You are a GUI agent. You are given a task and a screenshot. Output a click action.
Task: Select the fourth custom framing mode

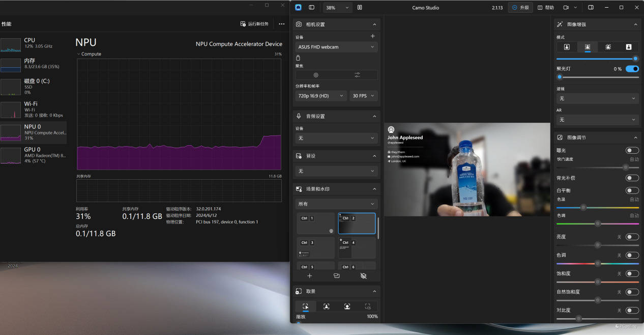[367, 306]
